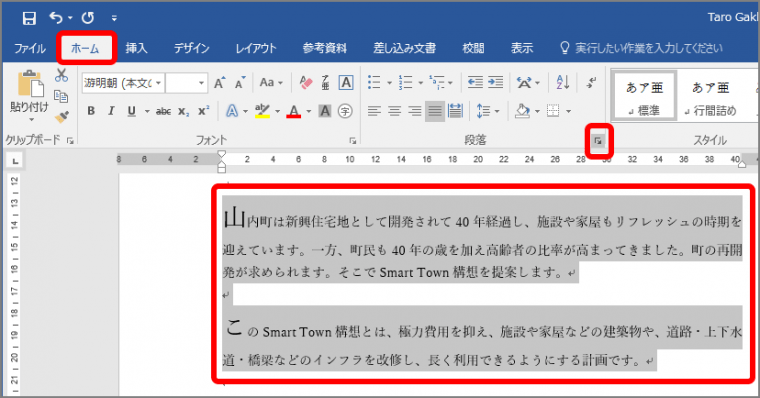Open font color dropdown arrow

click(x=309, y=111)
